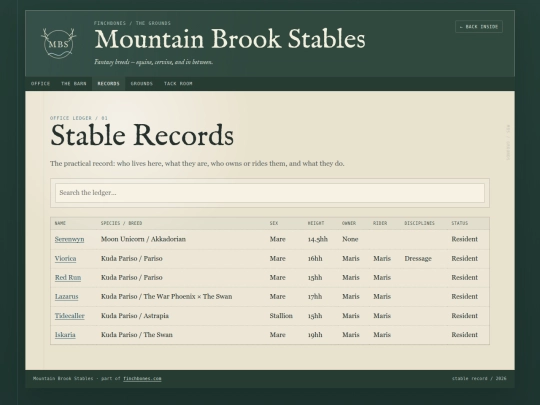Screen dimensions: 540x405
Task: Select the owner None cell for Serenwyn
Action: click(350, 239)
